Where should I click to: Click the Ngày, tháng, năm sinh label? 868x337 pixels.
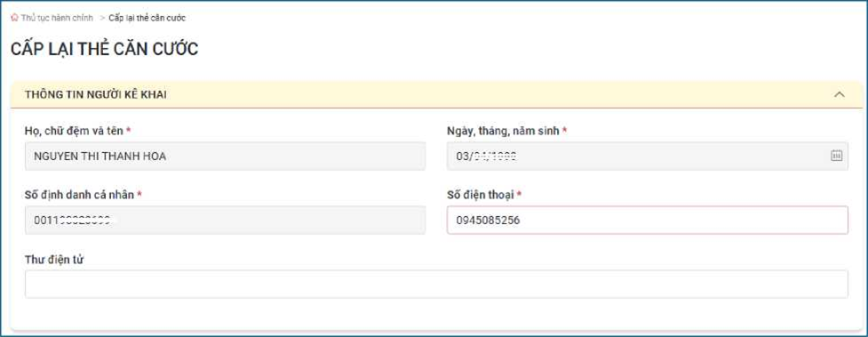click(x=503, y=131)
